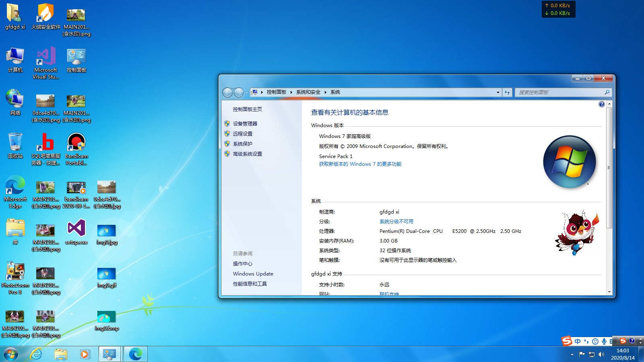The width and height of the screenshot is (644, 362).
Task: Open recent pages dropdown beside Forward arrow
Action: click(247, 93)
